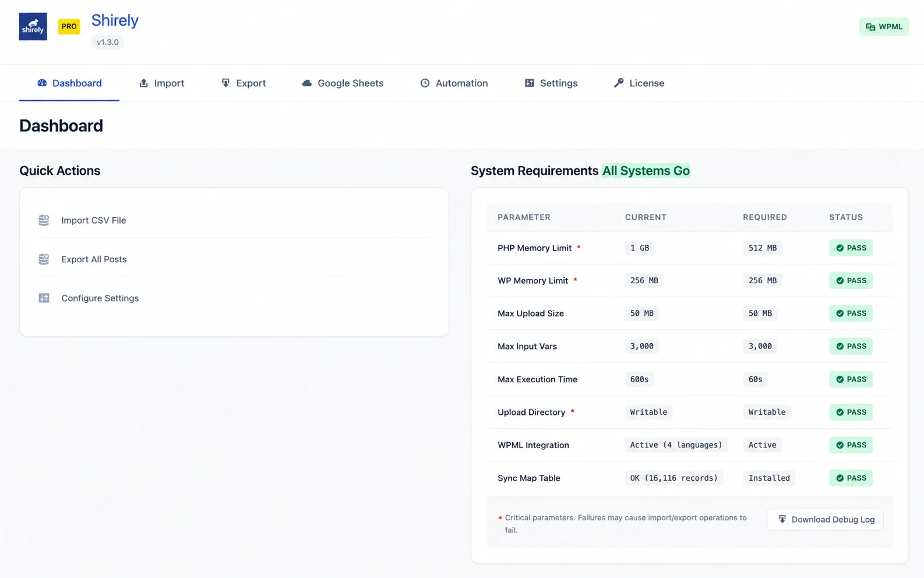Click the License key icon
Viewport: 924px width, 578px height.
[x=619, y=83]
